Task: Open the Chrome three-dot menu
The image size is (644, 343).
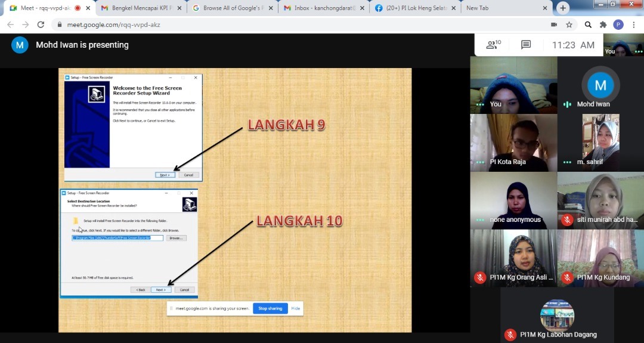Action: 633,24
